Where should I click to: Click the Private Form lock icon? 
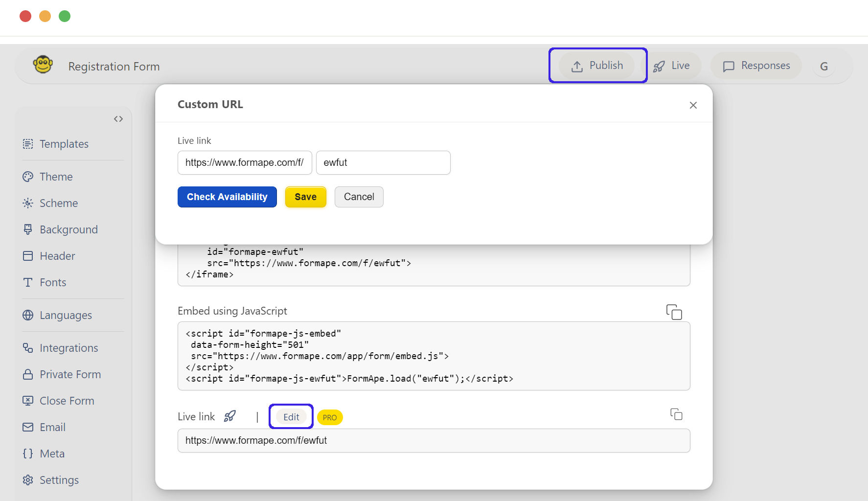click(x=28, y=374)
